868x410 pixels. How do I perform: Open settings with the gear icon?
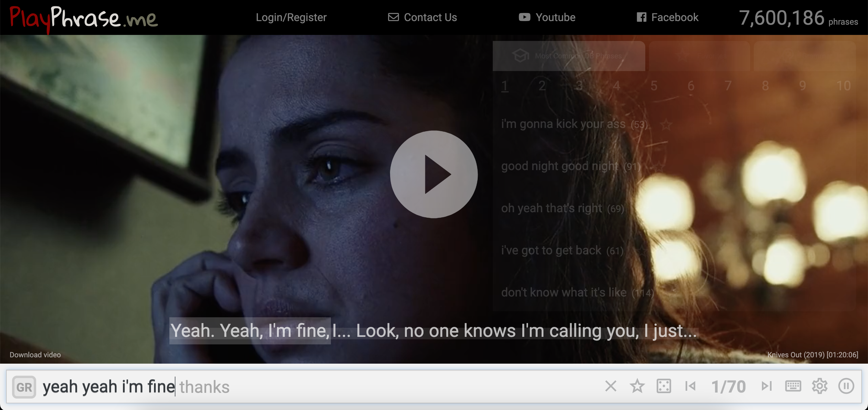pos(819,386)
